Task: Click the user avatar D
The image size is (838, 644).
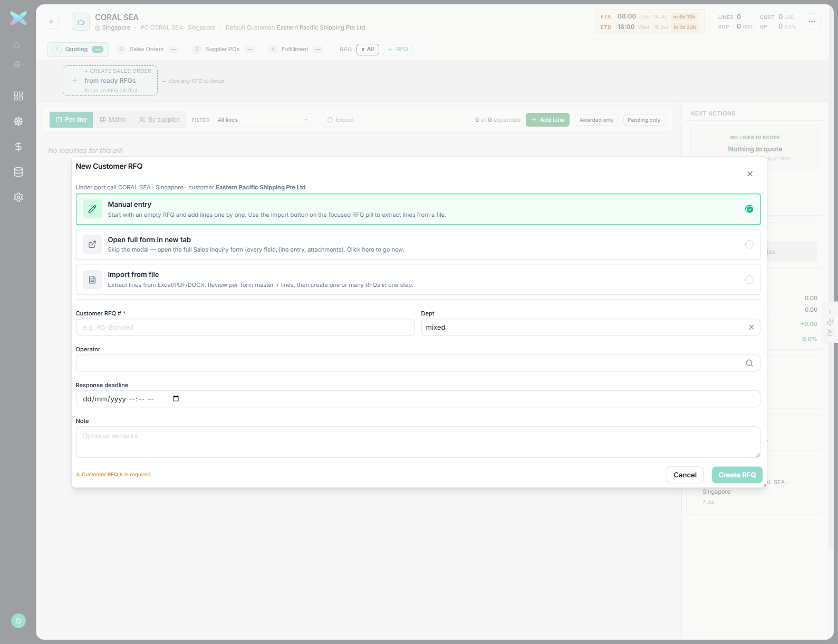Action: click(18, 621)
